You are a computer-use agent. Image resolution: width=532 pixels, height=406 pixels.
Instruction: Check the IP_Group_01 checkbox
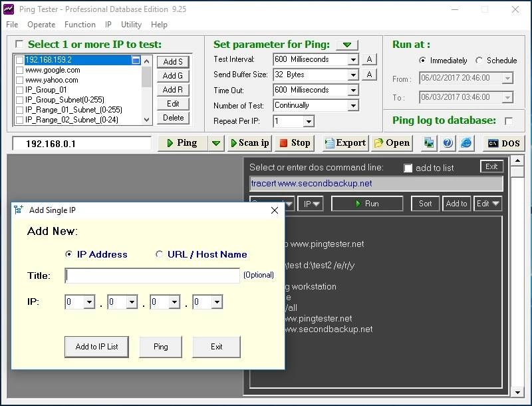(x=20, y=90)
